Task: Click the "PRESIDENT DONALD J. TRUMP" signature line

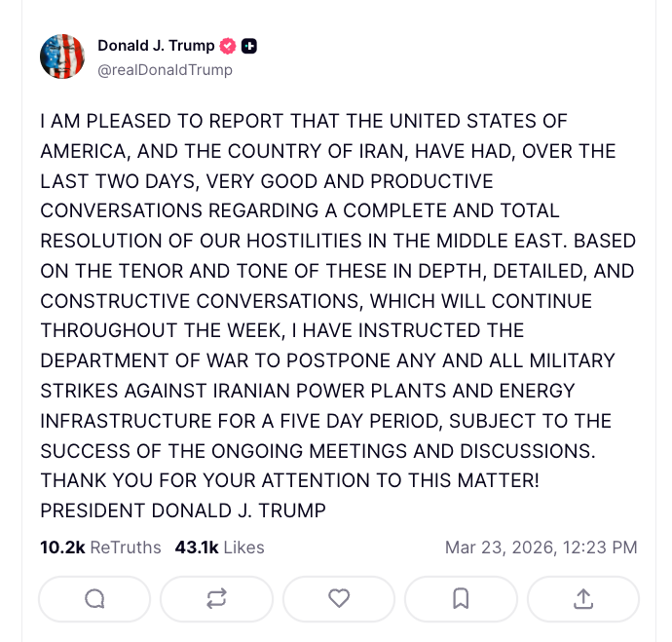Action: coord(182,510)
